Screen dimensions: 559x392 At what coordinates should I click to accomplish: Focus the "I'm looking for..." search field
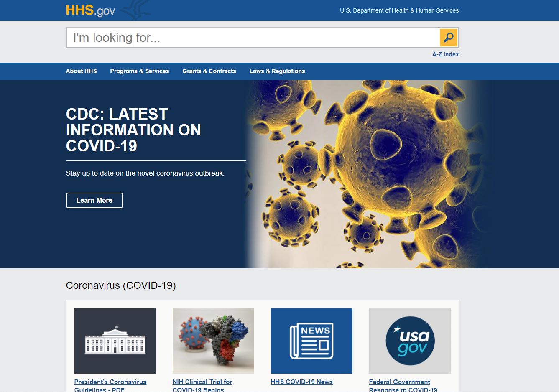(253, 38)
